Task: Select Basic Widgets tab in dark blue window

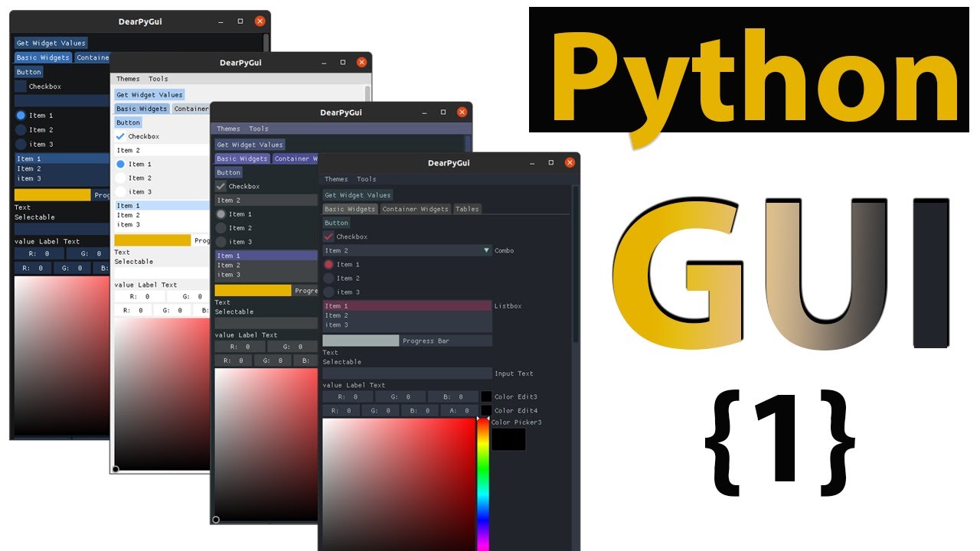Action: coord(43,57)
